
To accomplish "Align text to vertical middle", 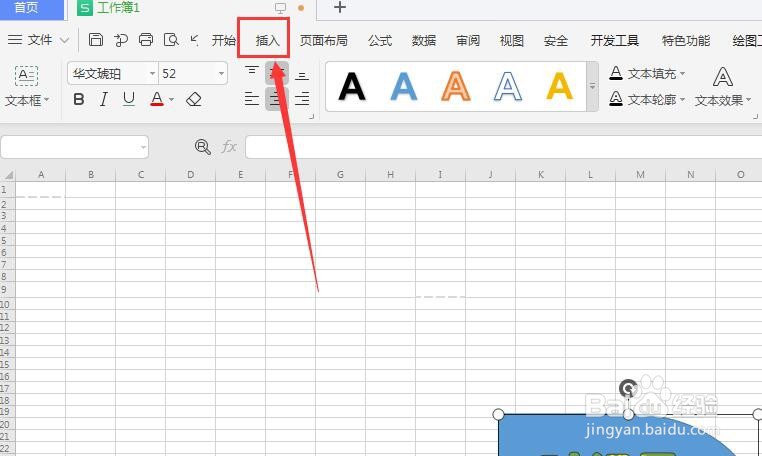I will [x=277, y=73].
